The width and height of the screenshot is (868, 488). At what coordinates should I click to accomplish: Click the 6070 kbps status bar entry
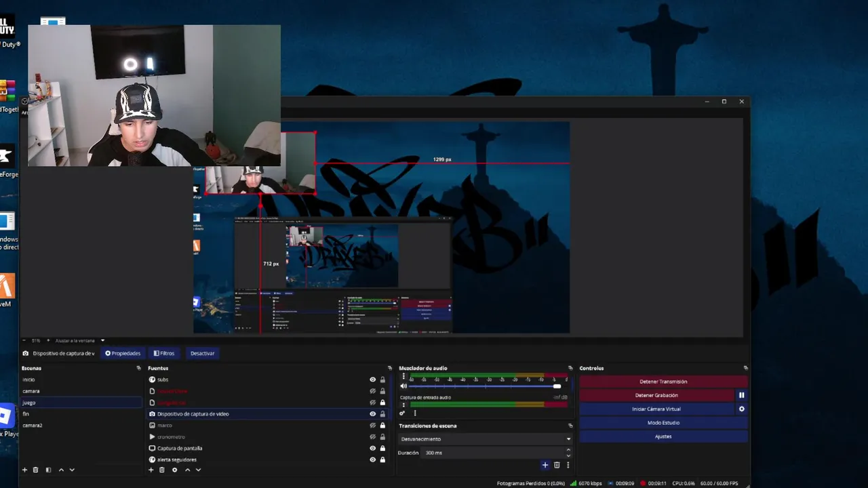[586, 483]
